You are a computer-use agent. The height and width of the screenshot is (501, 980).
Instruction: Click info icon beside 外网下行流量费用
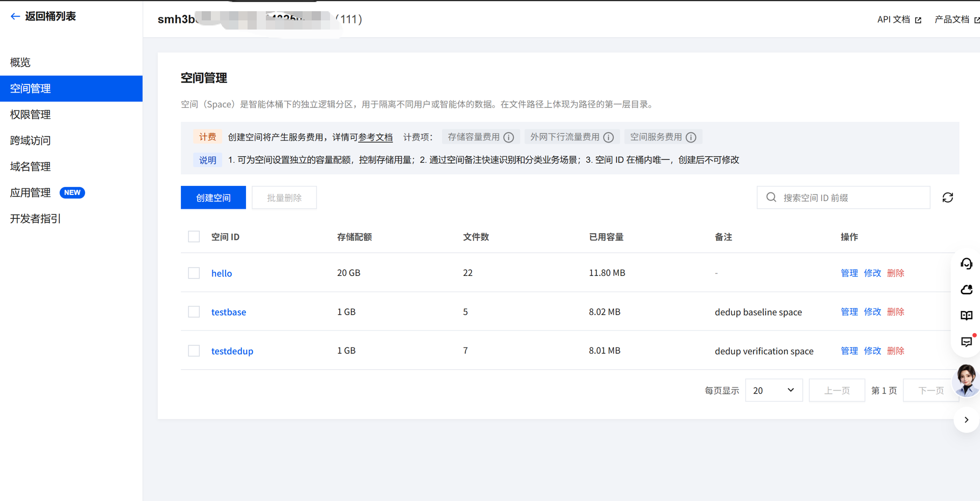point(608,137)
